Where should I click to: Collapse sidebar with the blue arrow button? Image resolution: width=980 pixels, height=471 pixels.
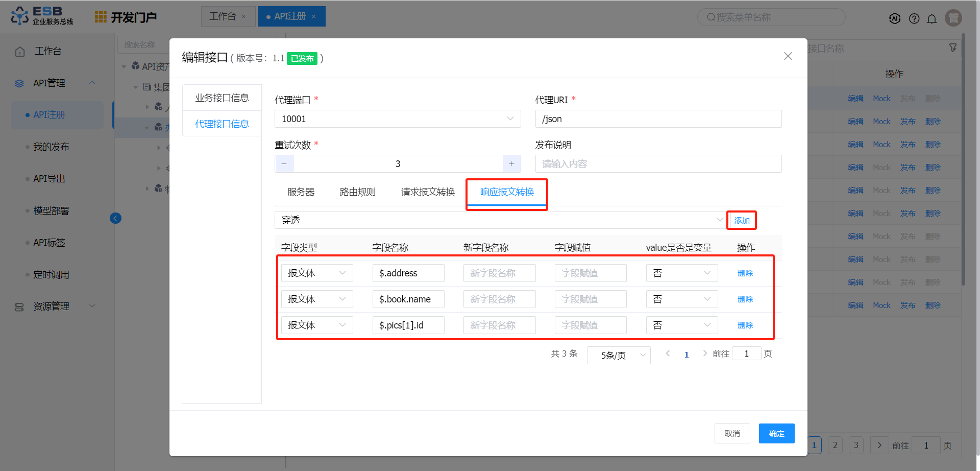point(115,219)
